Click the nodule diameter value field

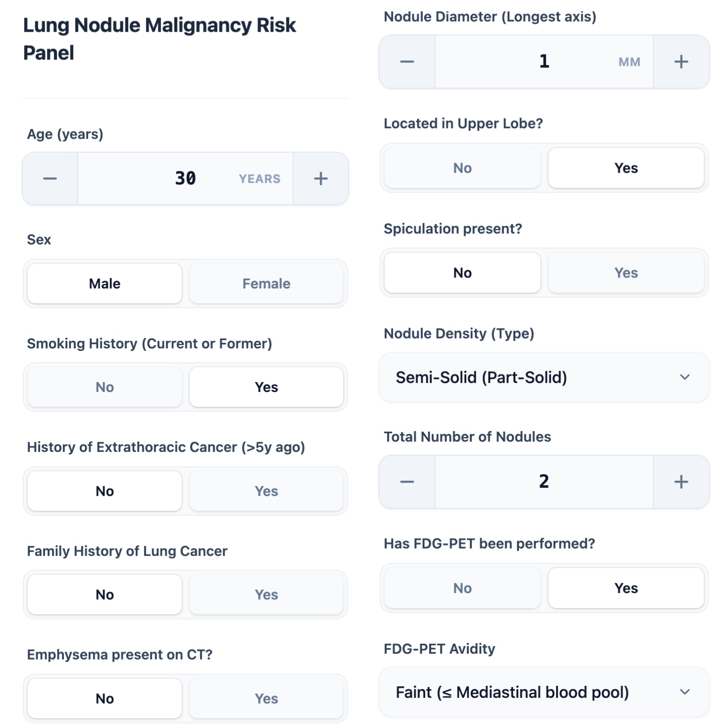pos(544,62)
